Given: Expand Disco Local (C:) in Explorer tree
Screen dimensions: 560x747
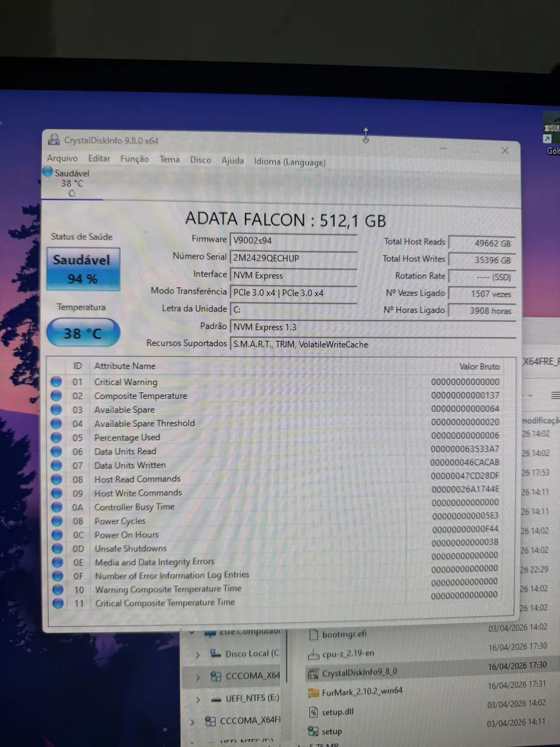Looking at the screenshot, I should 198,655.
